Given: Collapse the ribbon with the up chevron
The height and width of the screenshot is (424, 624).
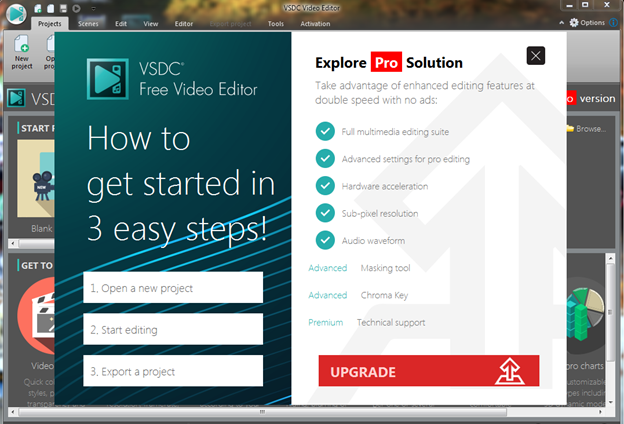Looking at the screenshot, I should coord(562,23).
